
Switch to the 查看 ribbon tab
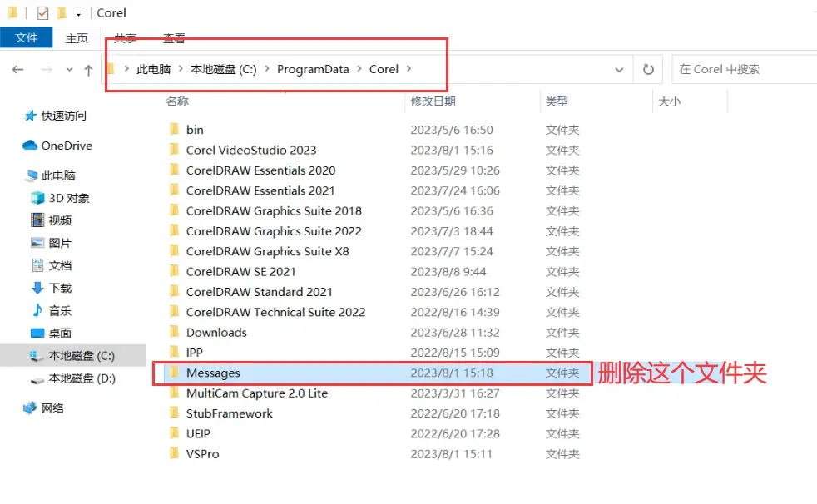pyautogui.click(x=174, y=38)
